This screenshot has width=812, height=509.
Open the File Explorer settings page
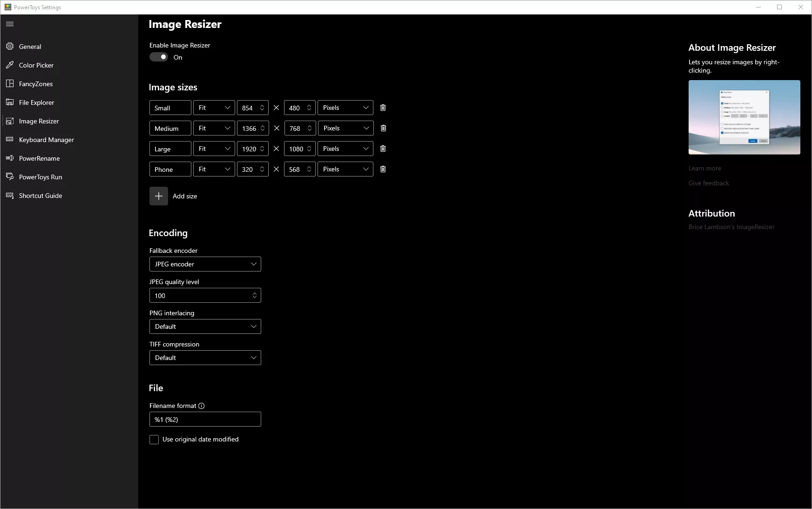69,102
